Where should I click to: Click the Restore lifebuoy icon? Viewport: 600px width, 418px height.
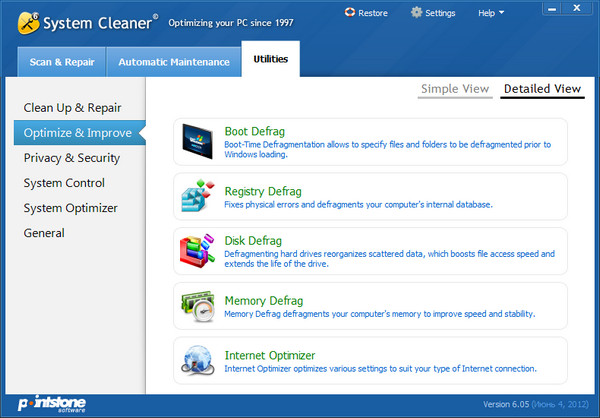(349, 13)
